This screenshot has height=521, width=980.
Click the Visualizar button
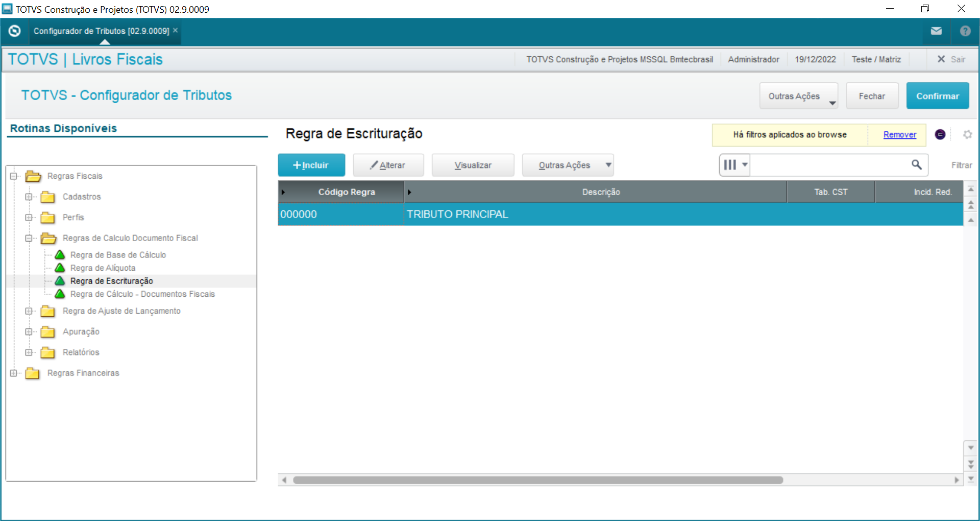pyautogui.click(x=473, y=165)
